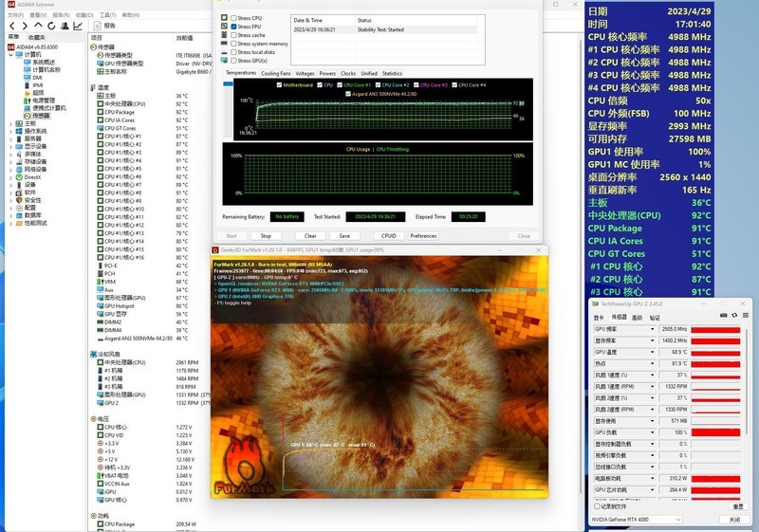Viewport: 759px width, 532px height.
Task: Click the GPU 负载 red usage bar
Action: coord(715,431)
